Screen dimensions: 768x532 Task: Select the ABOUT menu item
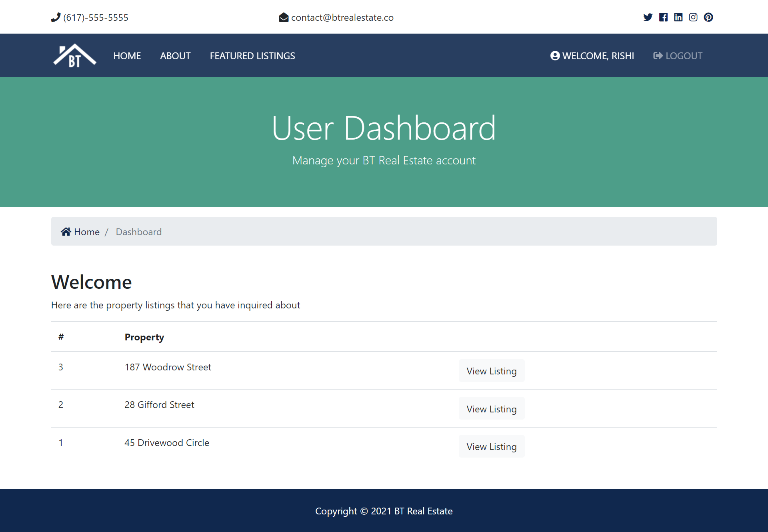(x=175, y=56)
